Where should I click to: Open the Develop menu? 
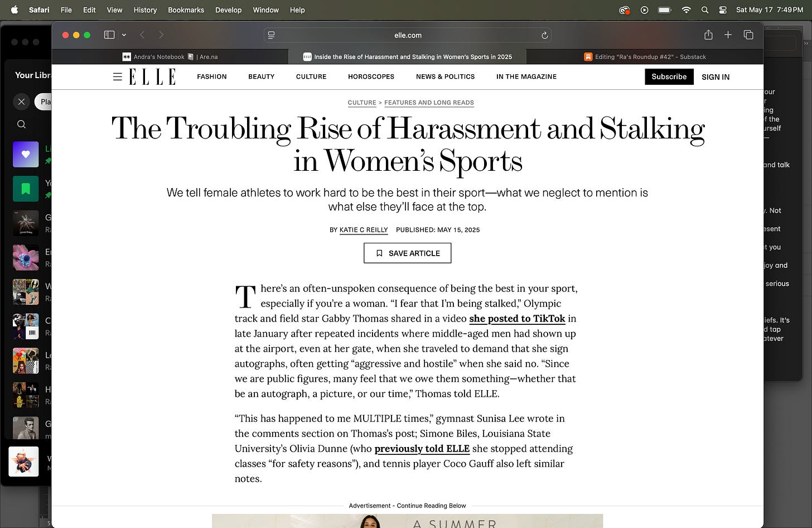[x=228, y=10]
